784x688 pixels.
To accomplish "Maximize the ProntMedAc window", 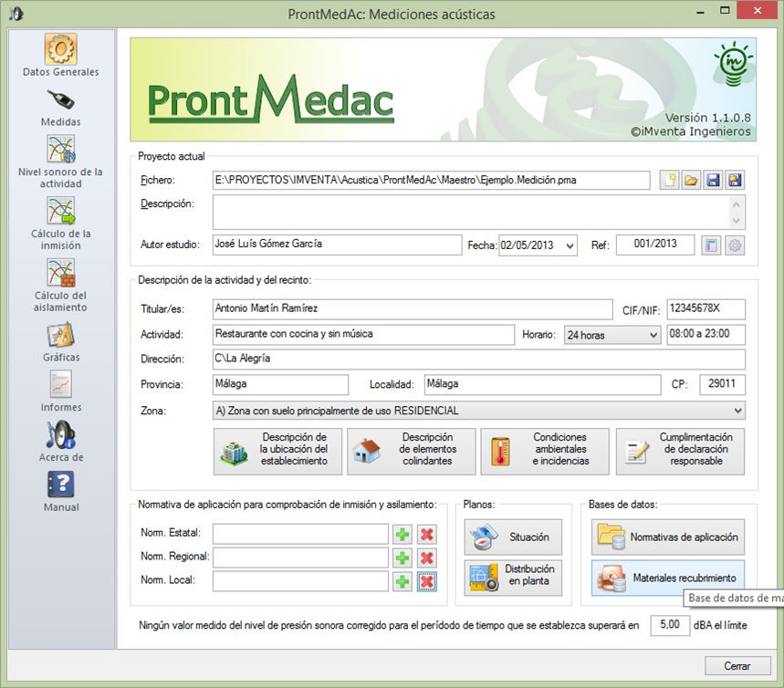I will tap(725, 11).
